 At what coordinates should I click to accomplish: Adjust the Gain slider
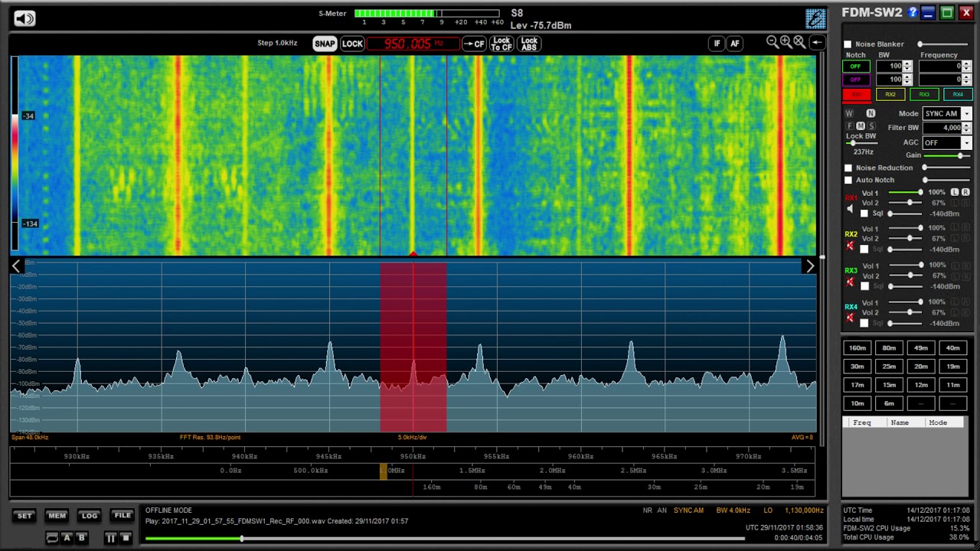click(x=948, y=155)
